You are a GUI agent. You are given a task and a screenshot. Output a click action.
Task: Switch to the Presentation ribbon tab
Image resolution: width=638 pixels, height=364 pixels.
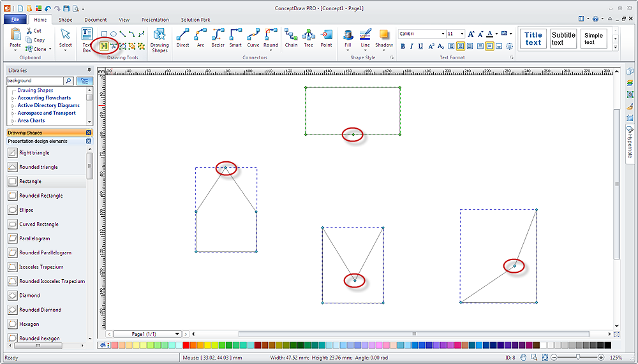click(155, 20)
